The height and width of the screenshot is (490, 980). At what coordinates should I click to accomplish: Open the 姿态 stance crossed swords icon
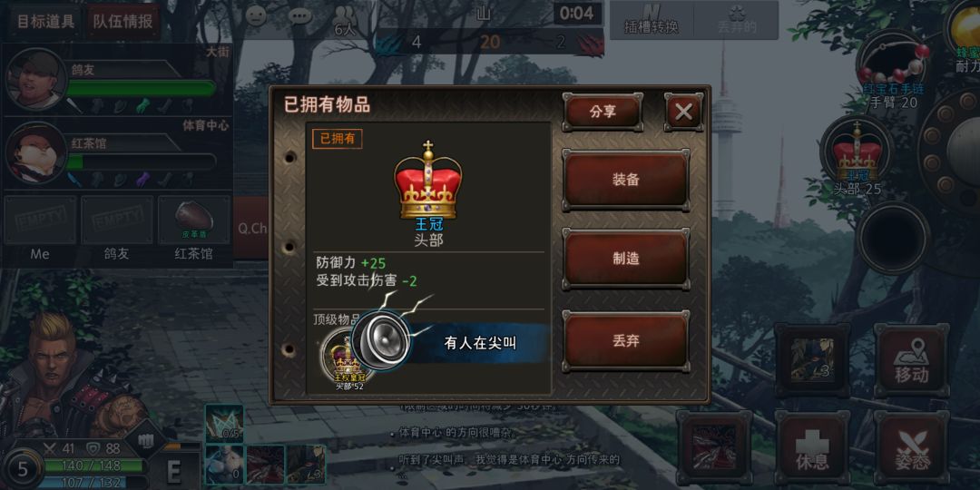pyautogui.click(x=911, y=446)
